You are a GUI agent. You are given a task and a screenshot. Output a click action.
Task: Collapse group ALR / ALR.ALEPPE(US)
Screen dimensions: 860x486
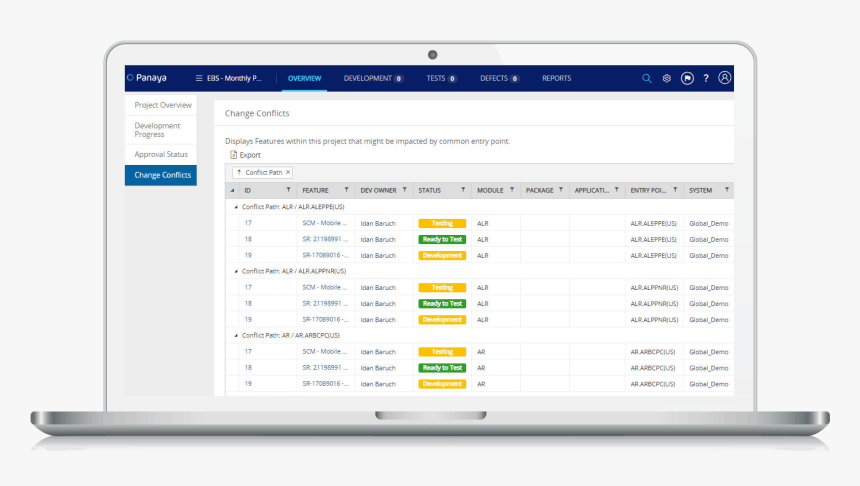click(236, 207)
